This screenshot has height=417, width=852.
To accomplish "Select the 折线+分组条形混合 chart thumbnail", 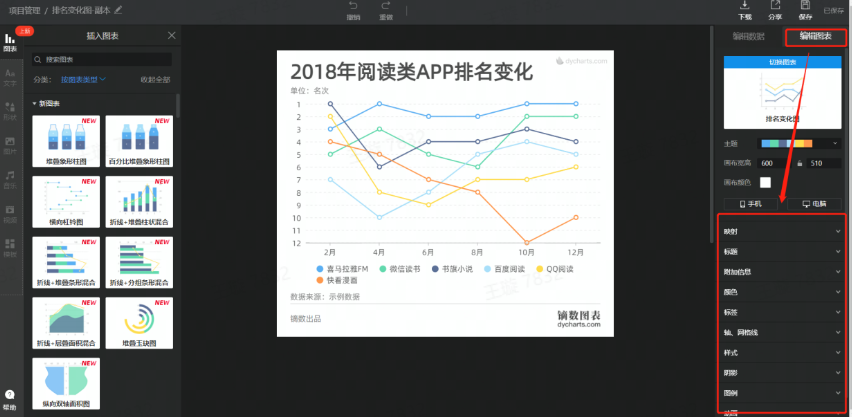I will point(139,263).
